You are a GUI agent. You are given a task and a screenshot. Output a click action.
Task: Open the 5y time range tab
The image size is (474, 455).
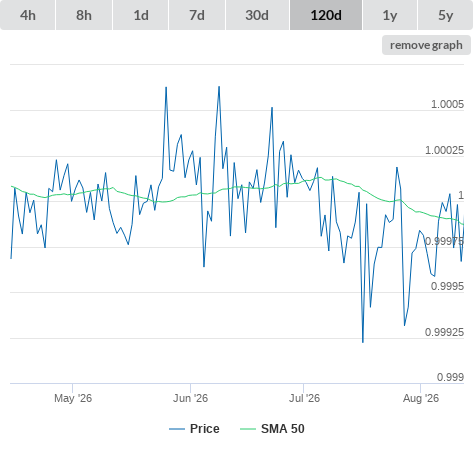point(445,15)
